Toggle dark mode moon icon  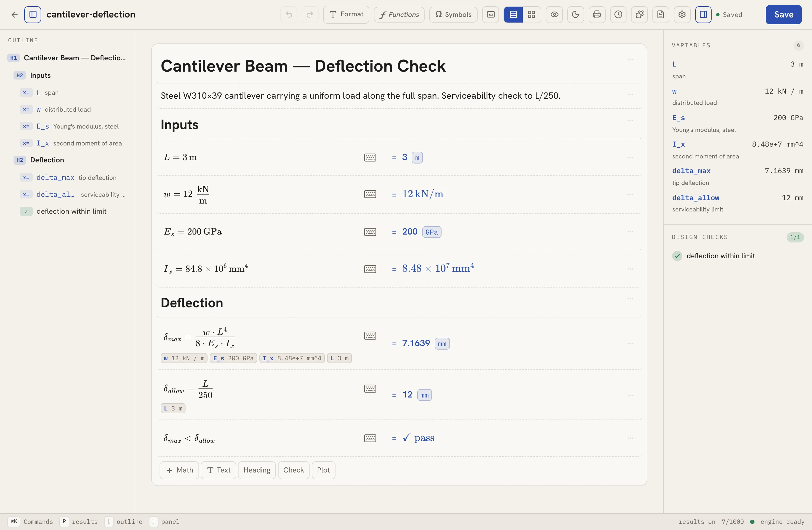[x=575, y=15]
